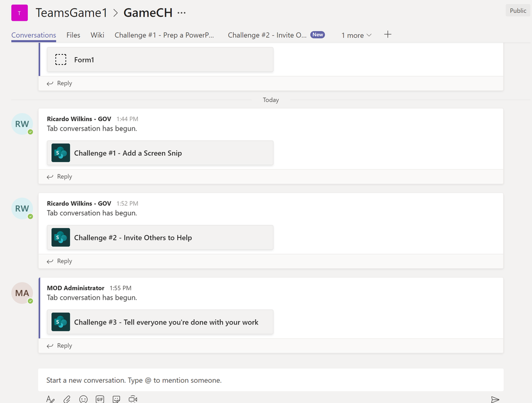This screenshot has height=403, width=532.
Task: Click the GameCH channel title
Action: [148, 13]
